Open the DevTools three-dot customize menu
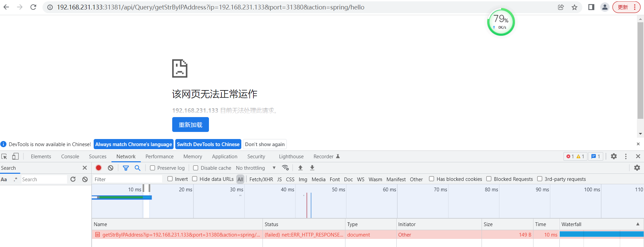This screenshot has width=644, height=247. 626,157
